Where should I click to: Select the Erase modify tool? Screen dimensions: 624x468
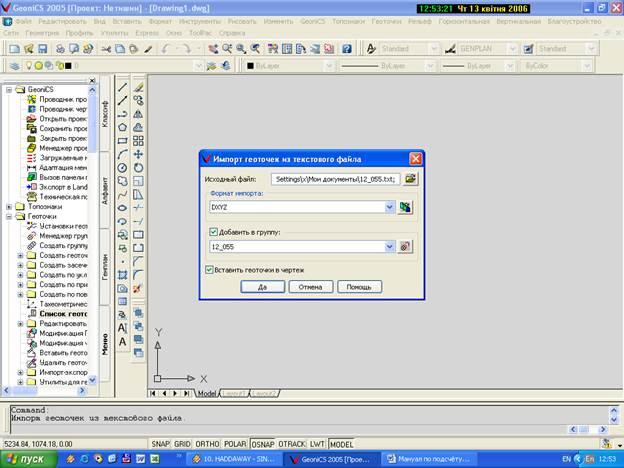point(138,87)
